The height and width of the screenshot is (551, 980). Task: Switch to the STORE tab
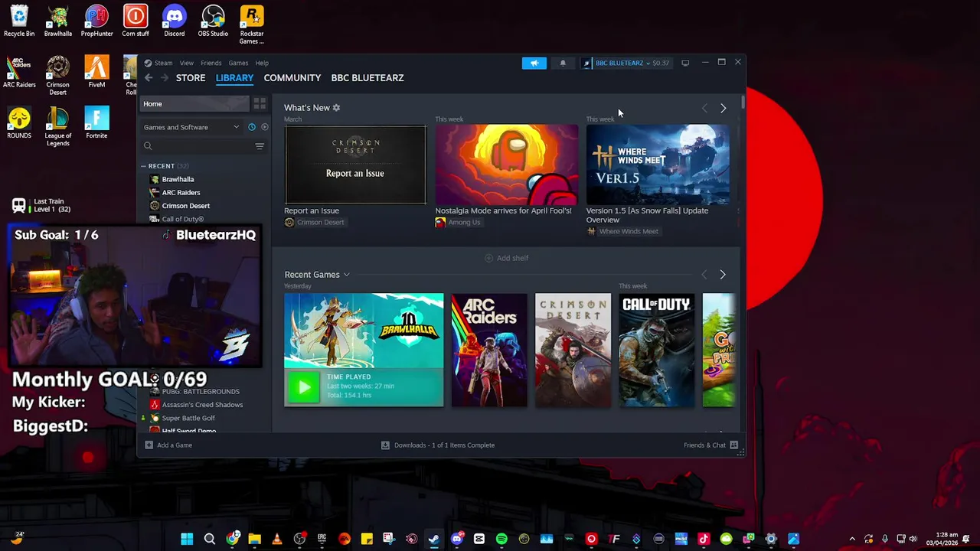point(191,78)
